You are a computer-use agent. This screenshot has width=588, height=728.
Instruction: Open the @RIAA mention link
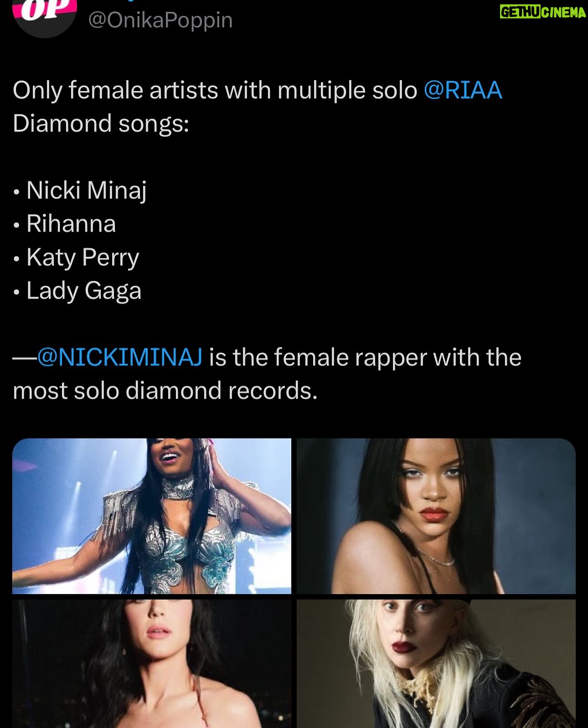point(463,90)
